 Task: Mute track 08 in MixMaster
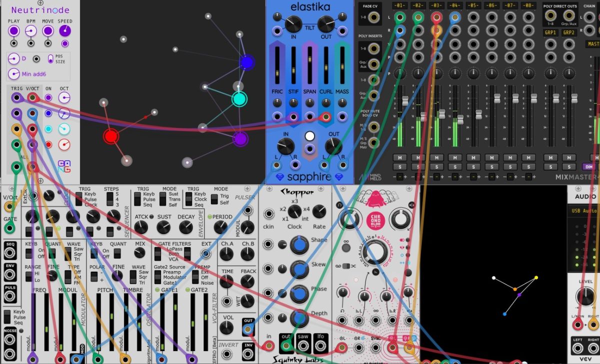[528, 158]
